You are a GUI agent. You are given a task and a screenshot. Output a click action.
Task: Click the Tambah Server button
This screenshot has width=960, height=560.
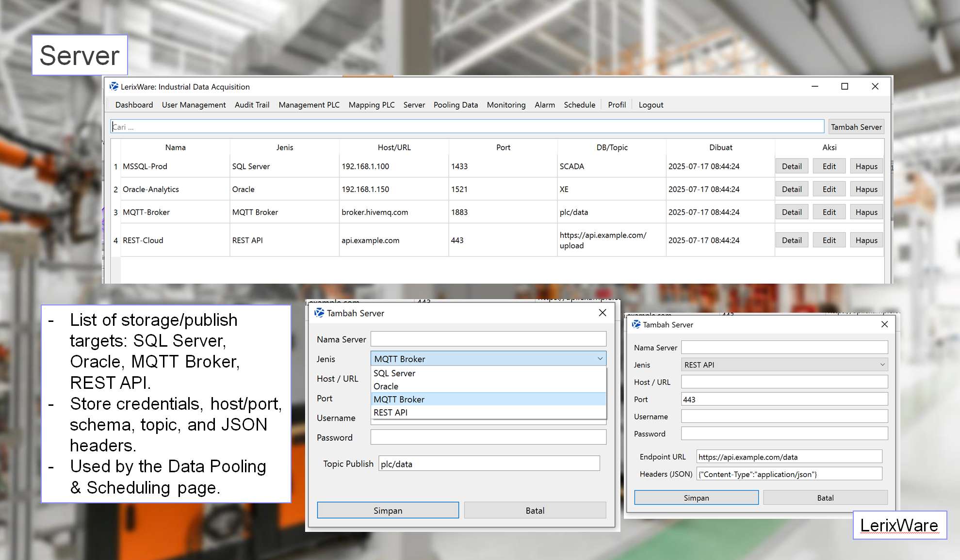click(x=856, y=127)
